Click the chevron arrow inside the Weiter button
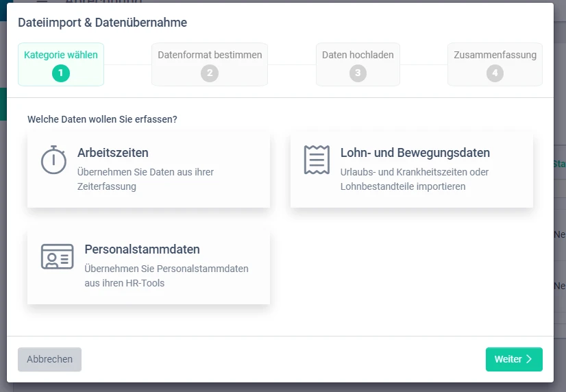 coord(529,359)
